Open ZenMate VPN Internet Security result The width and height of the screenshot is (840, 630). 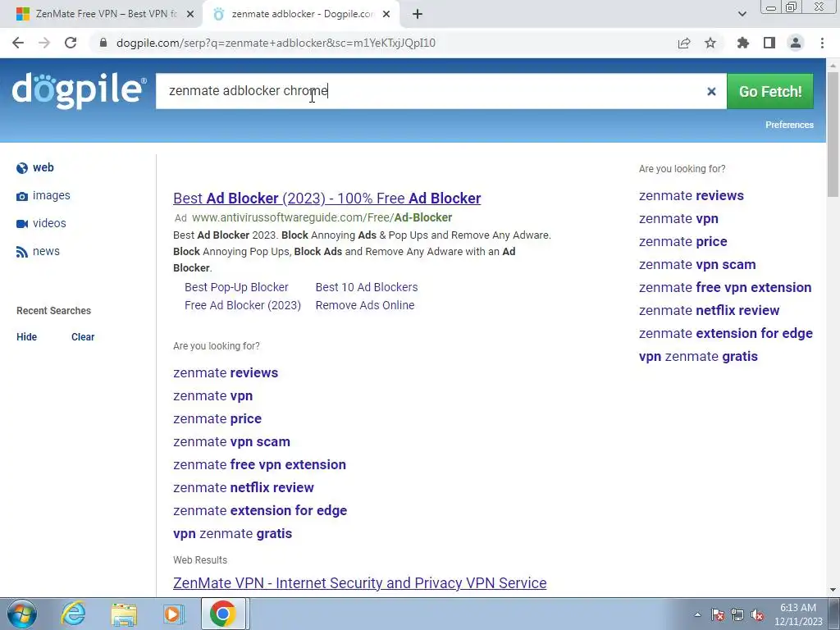(359, 583)
